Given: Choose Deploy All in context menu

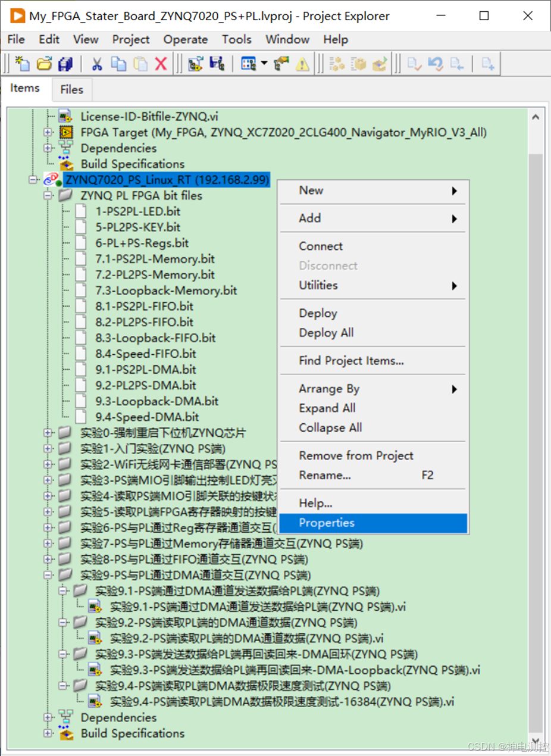Looking at the screenshot, I should (374, 333).
